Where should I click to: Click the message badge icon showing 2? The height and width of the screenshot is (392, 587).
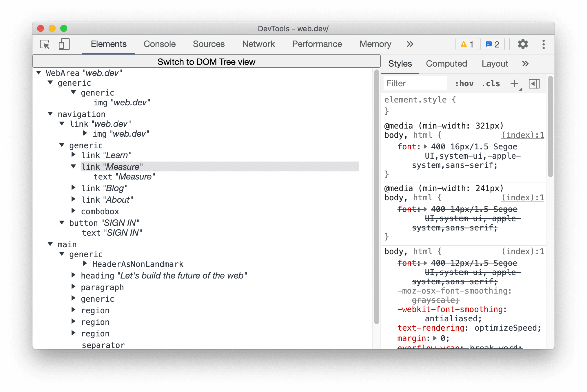point(493,44)
